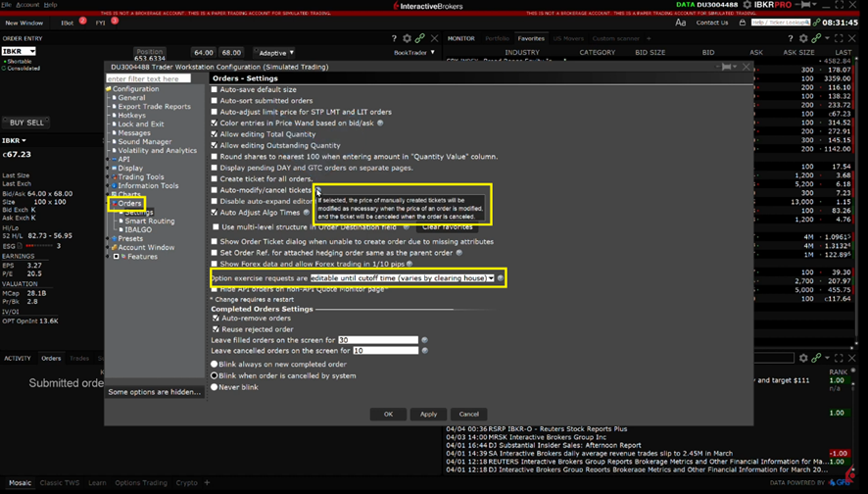The image size is (868, 494).
Task: Open option exercise requests dropdown
Action: point(491,278)
